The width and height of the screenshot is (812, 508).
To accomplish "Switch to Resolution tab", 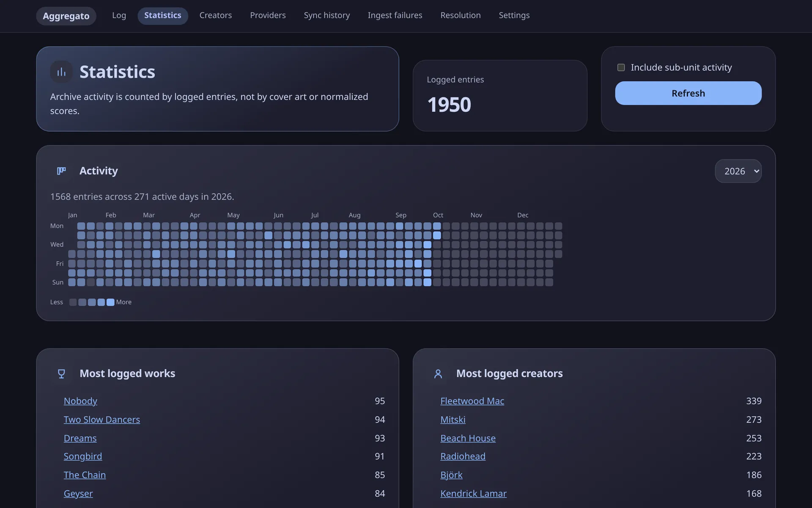I will (x=461, y=16).
